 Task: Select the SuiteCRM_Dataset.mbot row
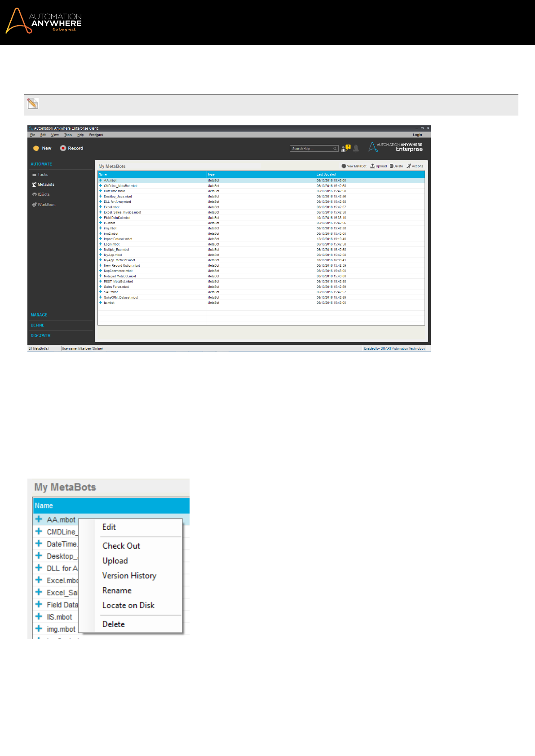[261, 297]
